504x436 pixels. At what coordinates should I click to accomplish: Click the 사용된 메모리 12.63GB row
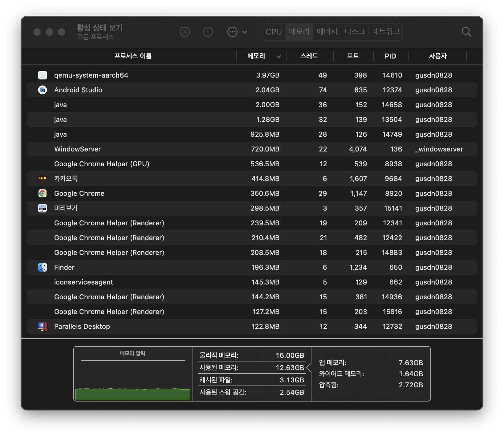[252, 368]
